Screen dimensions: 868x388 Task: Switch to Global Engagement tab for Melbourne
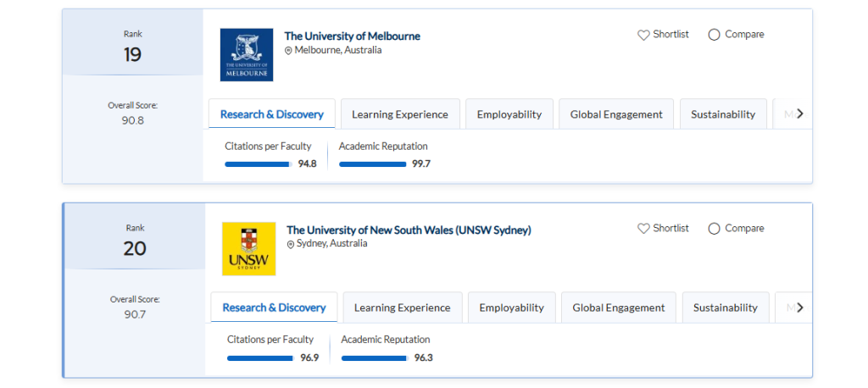616,114
